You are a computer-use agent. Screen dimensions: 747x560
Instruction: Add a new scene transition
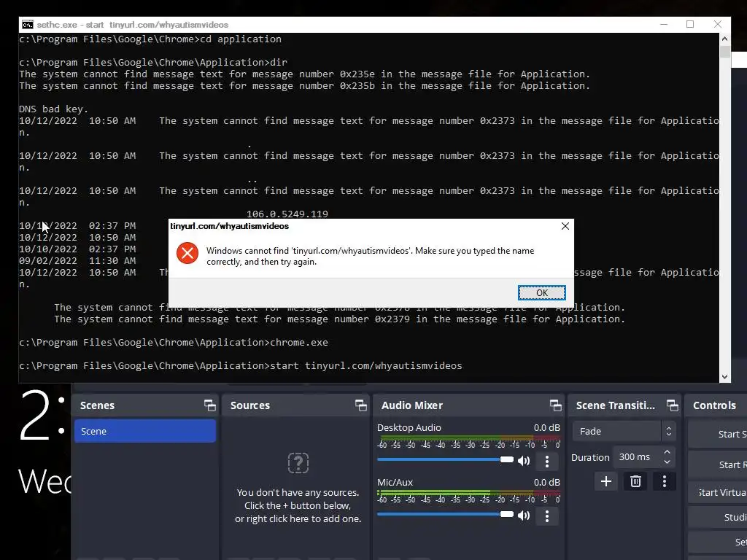coord(606,481)
